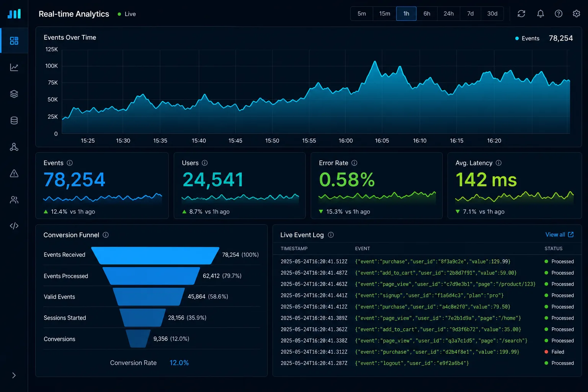Click the Events card sparkline chart
The width and height of the screenshot is (588, 392).
[x=103, y=198]
